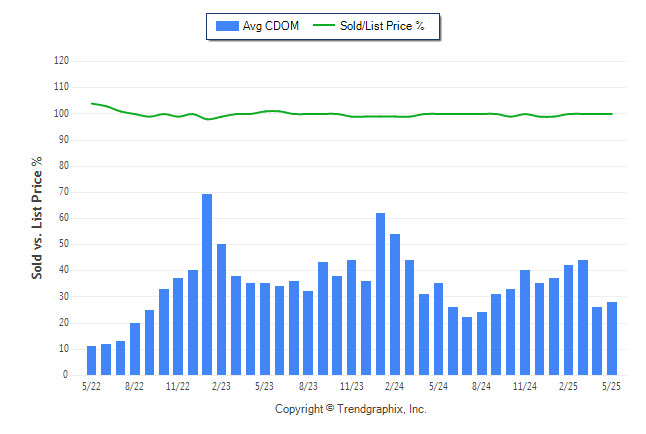Click the bar above the 5/22 label
The height and width of the screenshot is (434, 646).
[x=91, y=361]
